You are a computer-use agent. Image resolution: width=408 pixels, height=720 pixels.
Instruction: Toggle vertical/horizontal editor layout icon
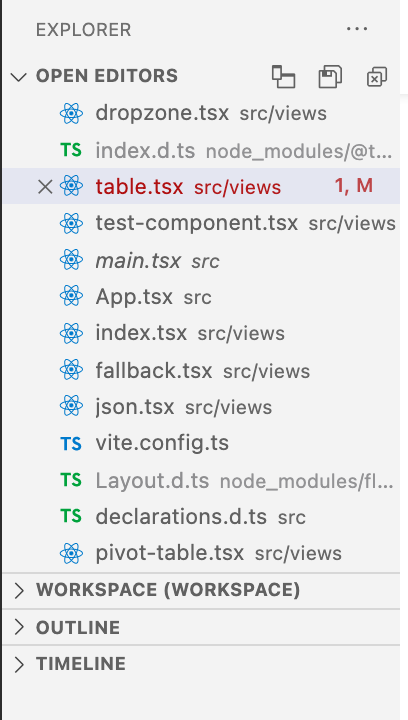pyautogui.click(x=283, y=76)
